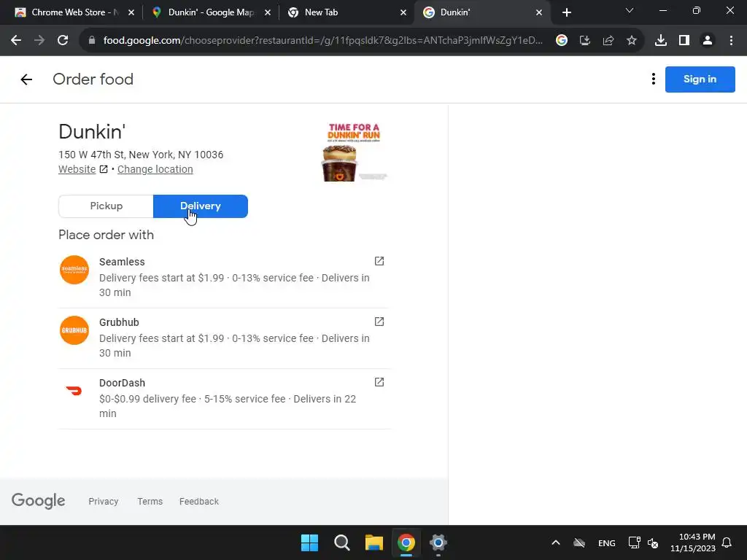Open Chrome downloads icon

(x=661, y=41)
